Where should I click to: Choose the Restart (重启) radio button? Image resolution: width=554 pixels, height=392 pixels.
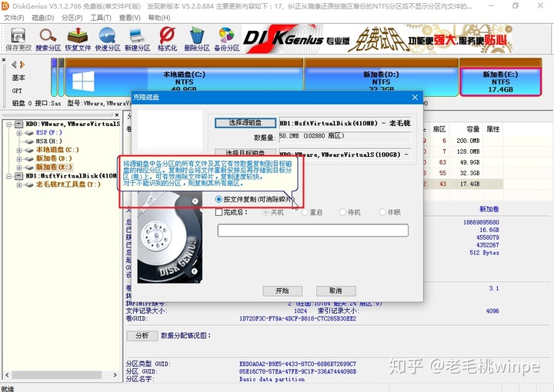click(305, 212)
